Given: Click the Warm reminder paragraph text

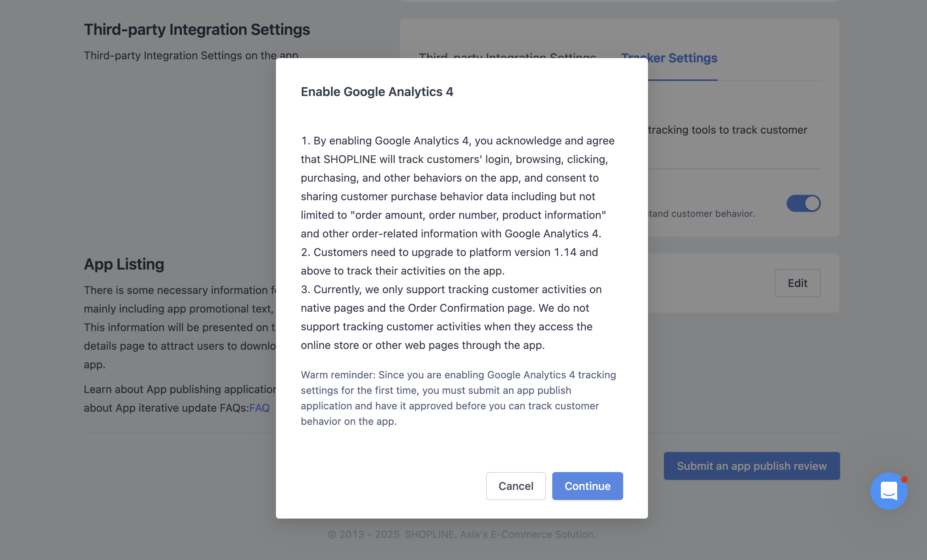Looking at the screenshot, I should 458,398.
